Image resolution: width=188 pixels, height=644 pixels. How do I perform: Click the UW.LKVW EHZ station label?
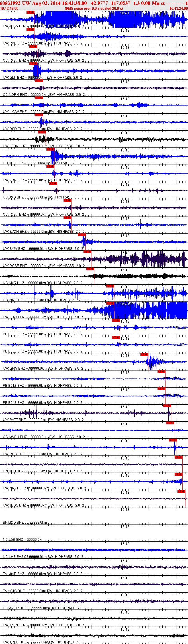tap(44, 112)
